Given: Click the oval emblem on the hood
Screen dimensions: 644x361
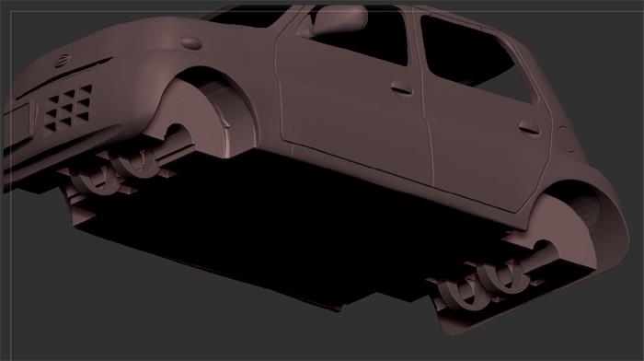Looking at the screenshot, I should click(62, 61).
